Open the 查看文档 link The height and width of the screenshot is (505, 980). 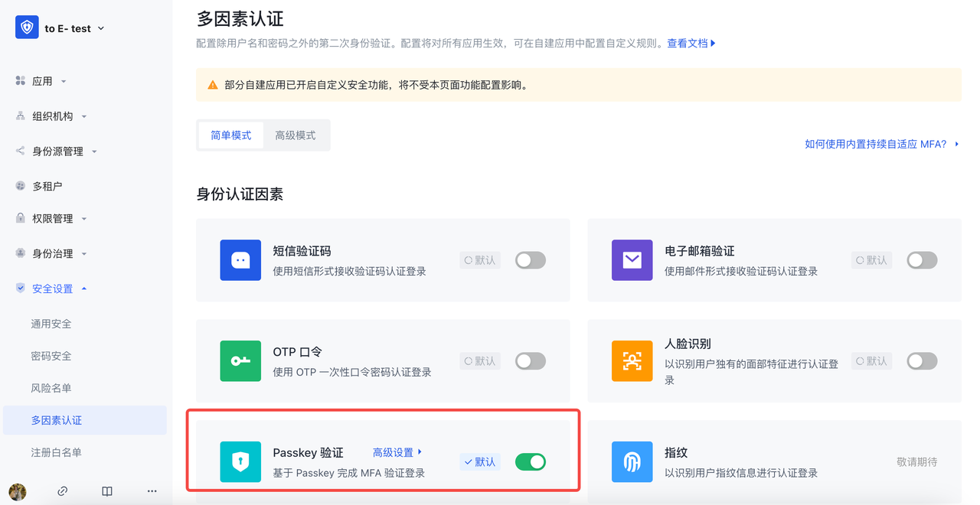tap(691, 44)
